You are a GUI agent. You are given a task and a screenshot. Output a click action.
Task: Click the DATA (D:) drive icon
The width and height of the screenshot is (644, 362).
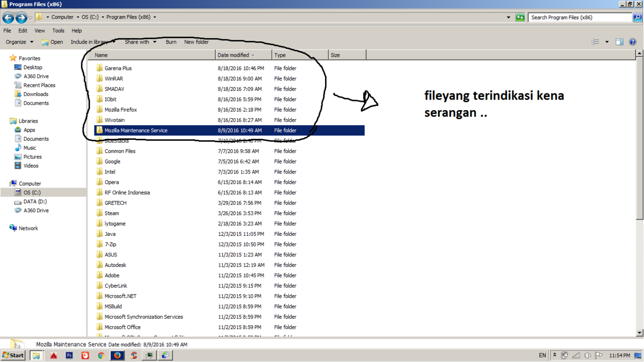tap(18, 202)
